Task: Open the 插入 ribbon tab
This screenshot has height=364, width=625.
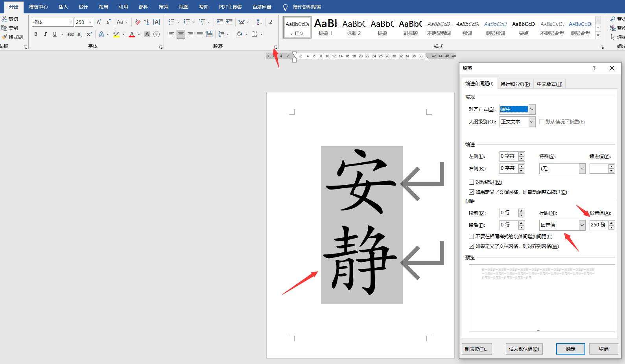Action: [63, 7]
